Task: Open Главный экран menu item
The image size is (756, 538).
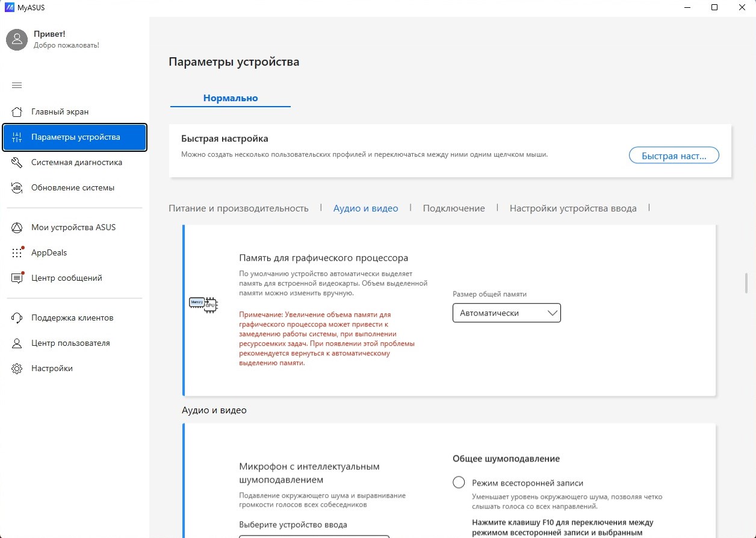Action: (x=75, y=111)
